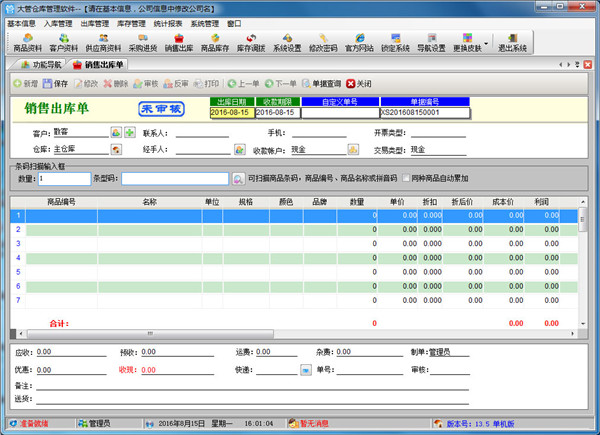
Task: Click the green plus icon beside 客户
Action: (130, 133)
